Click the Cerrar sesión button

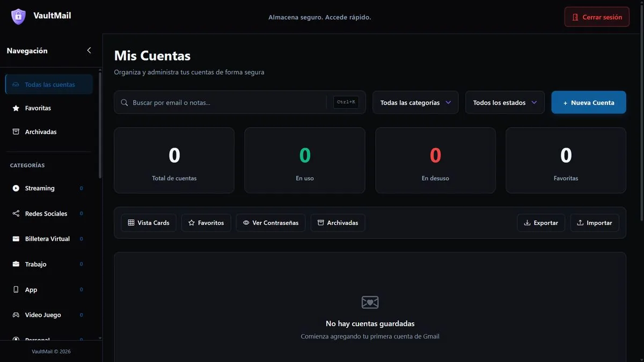click(597, 17)
